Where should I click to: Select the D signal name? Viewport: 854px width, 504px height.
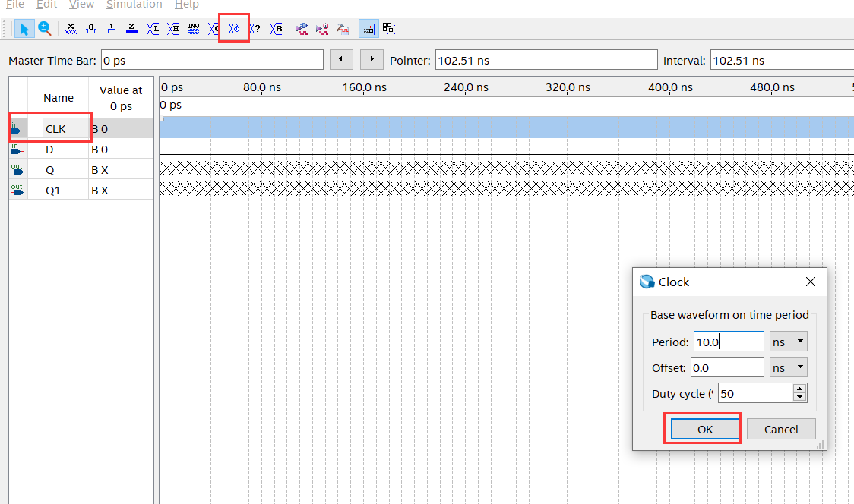pyautogui.click(x=49, y=149)
